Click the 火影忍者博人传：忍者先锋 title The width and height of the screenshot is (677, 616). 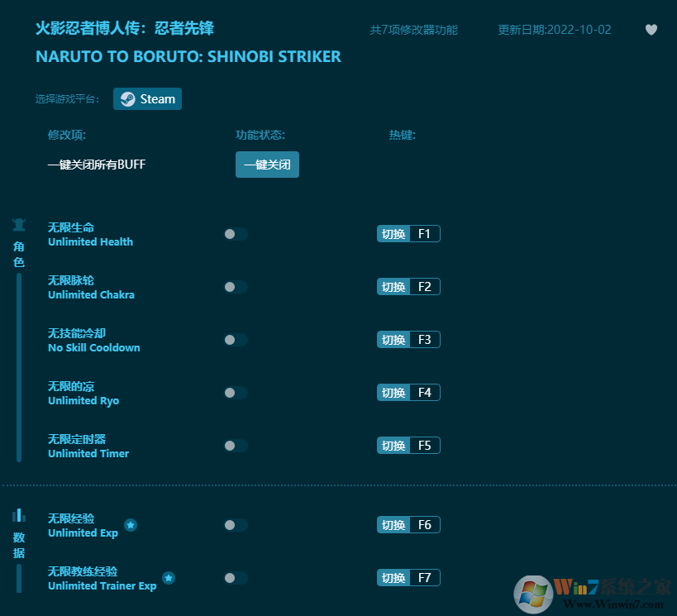[x=125, y=28]
